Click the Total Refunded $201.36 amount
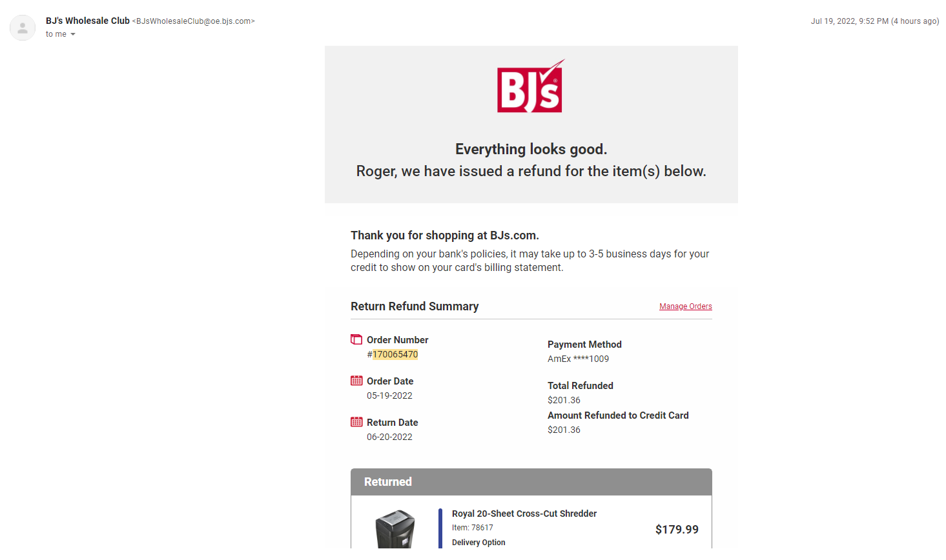Viewport: 946px width, 560px height. pyautogui.click(x=564, y=400)
